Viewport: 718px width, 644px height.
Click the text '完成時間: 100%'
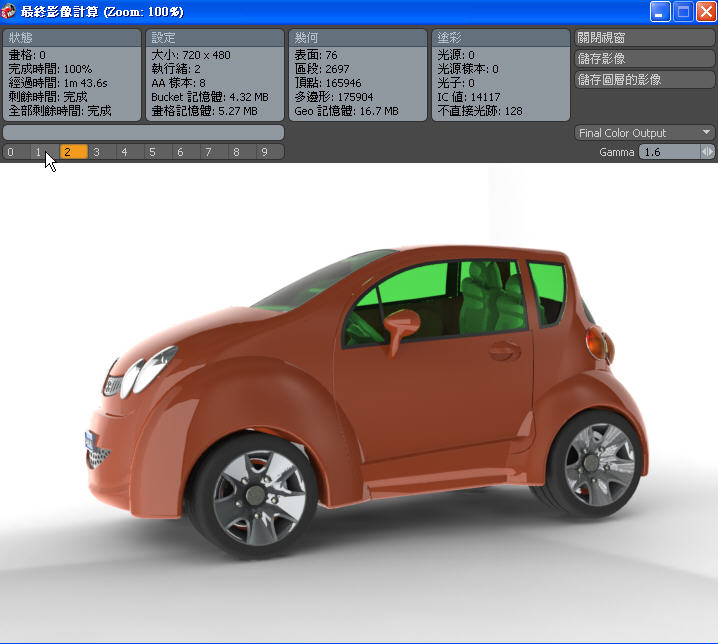click(x=50, y=69)
